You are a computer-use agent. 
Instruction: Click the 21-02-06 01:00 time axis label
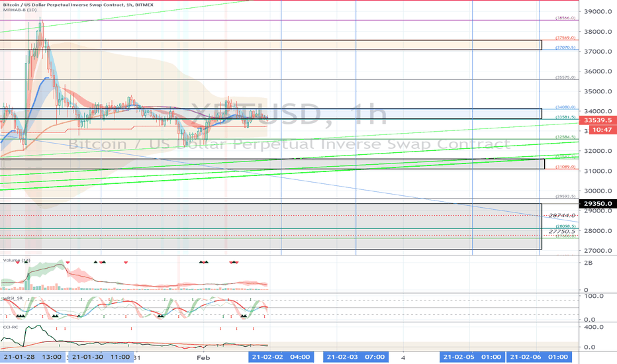coord(539,357)
